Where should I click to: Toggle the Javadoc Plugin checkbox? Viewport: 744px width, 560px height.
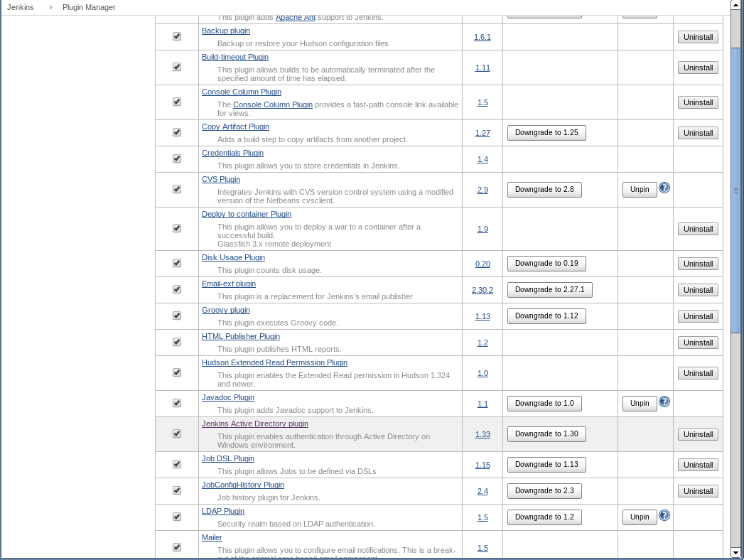point(177,403)
